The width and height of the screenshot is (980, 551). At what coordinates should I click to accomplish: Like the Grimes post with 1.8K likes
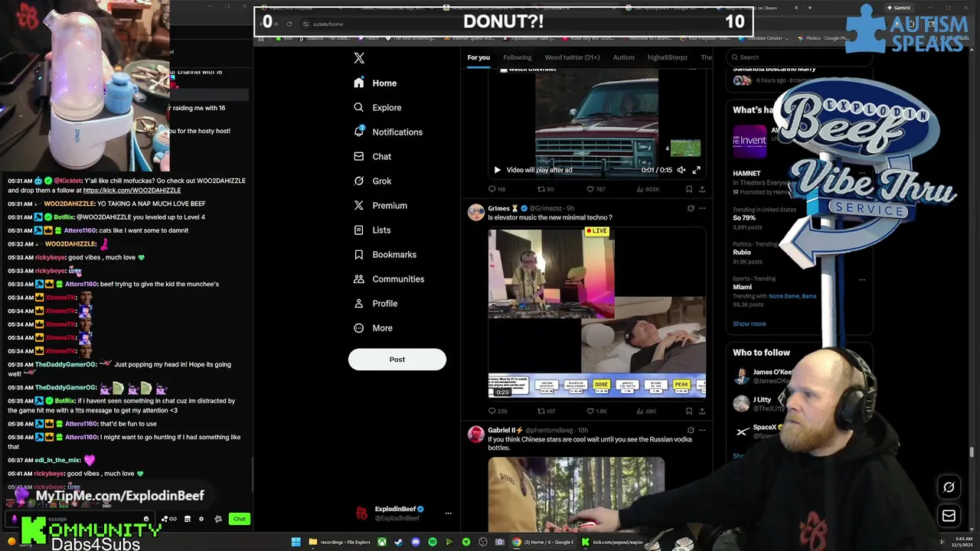596,411
